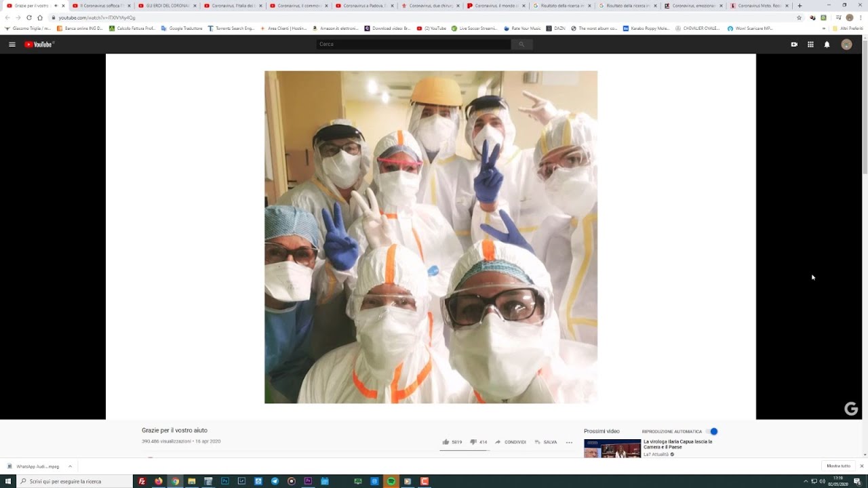Open the YouTube account avatar menu
The image size is (868, 488).
[846, 44]
